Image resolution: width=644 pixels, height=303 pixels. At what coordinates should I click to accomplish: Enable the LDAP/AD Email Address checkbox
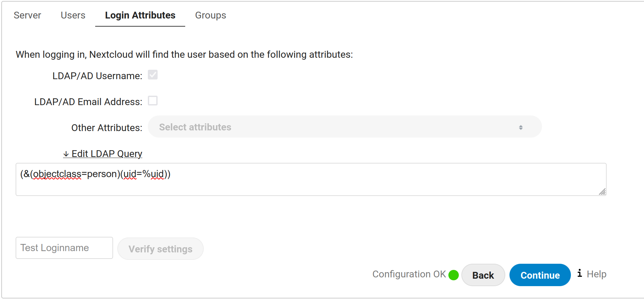coord(153,101)
